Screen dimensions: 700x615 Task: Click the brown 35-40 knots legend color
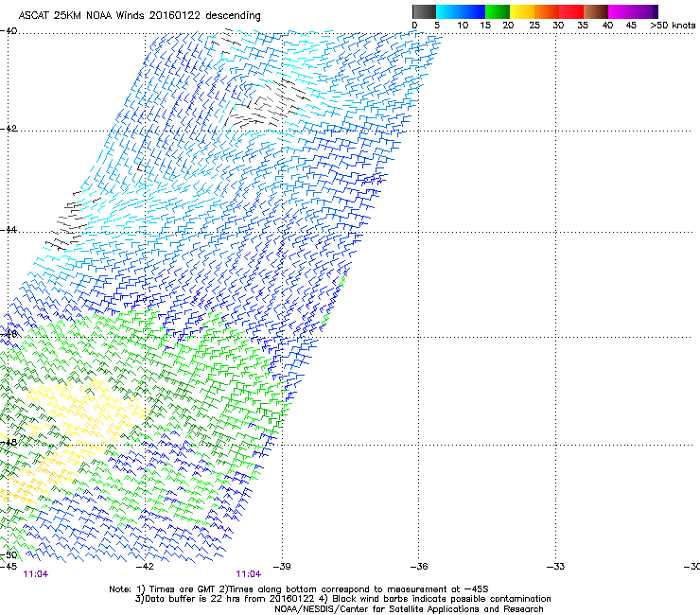[596, 11]
